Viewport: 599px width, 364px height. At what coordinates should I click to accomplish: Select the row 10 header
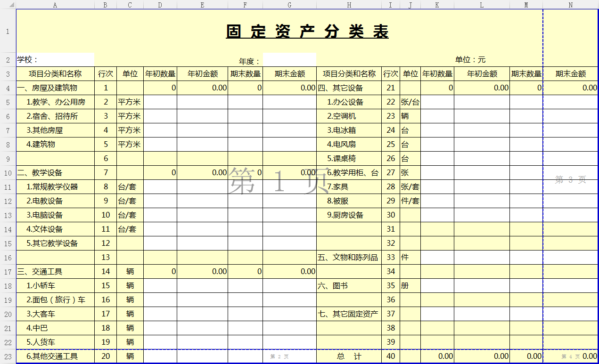(x=8, y=173)
